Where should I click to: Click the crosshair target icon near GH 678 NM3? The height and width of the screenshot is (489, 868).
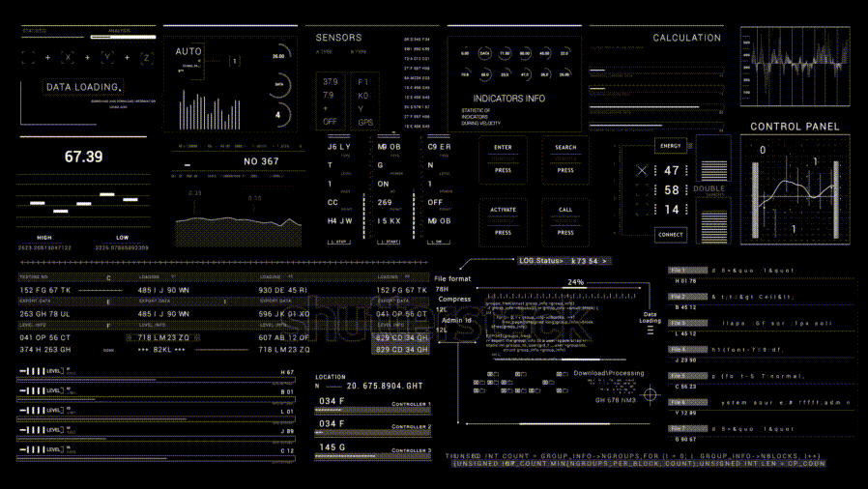[649, 393]
